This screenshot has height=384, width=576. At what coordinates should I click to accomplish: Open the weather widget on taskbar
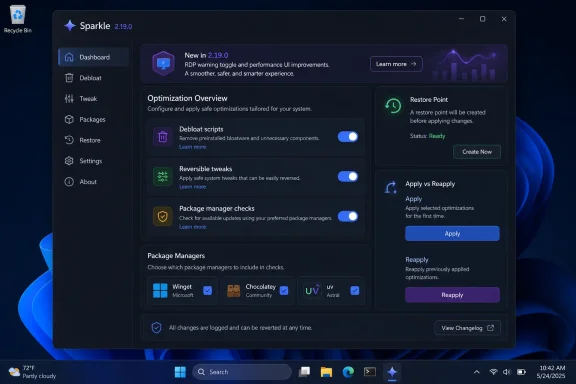coord(32,372)
